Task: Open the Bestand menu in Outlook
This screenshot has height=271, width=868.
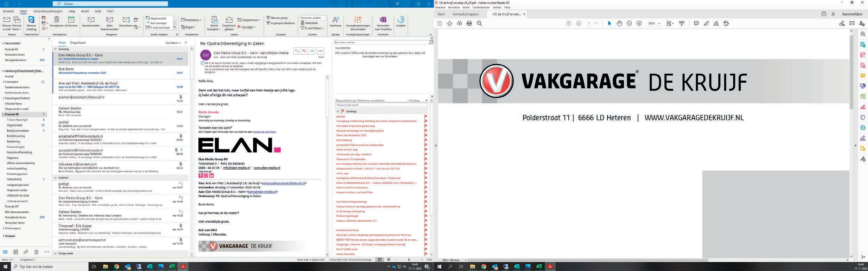Action: [8, 11]
